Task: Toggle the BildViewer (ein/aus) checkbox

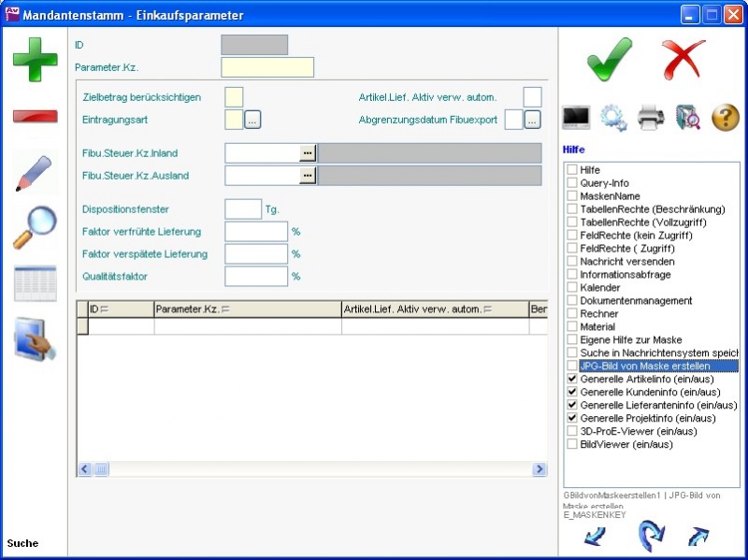Action: (x=572, y=445)
